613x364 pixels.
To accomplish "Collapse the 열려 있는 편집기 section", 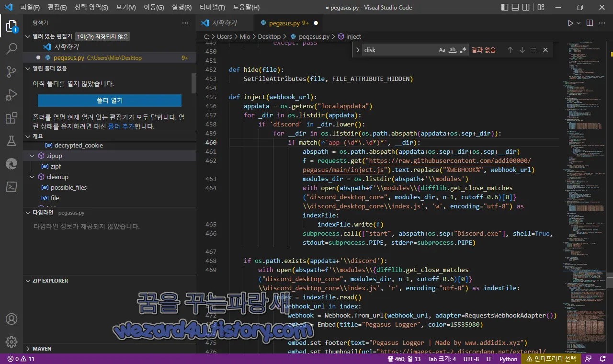I will coord(28,36).
